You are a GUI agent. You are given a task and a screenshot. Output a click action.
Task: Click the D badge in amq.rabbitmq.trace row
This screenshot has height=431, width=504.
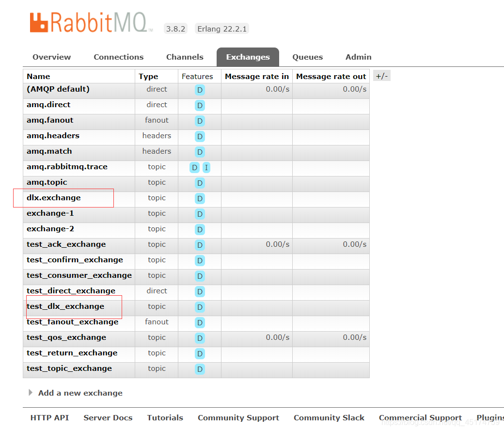click(x=194, y=168)
